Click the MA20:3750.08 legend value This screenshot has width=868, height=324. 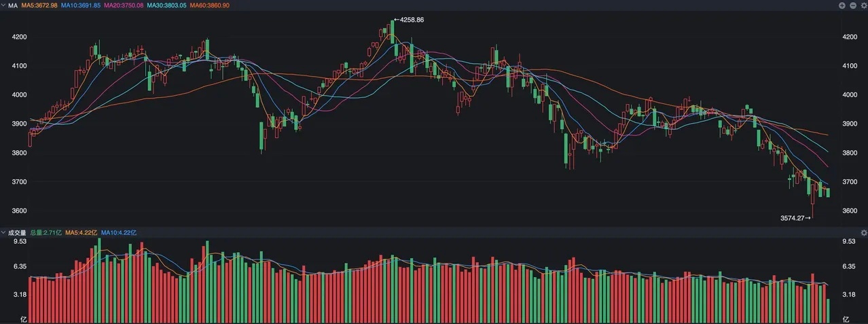tap(124, 5)
